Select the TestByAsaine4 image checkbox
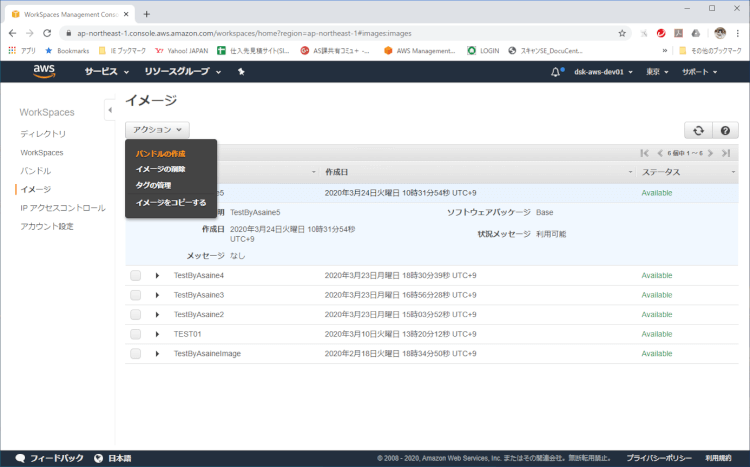750x467 pixels. click(x=135, y=275)
